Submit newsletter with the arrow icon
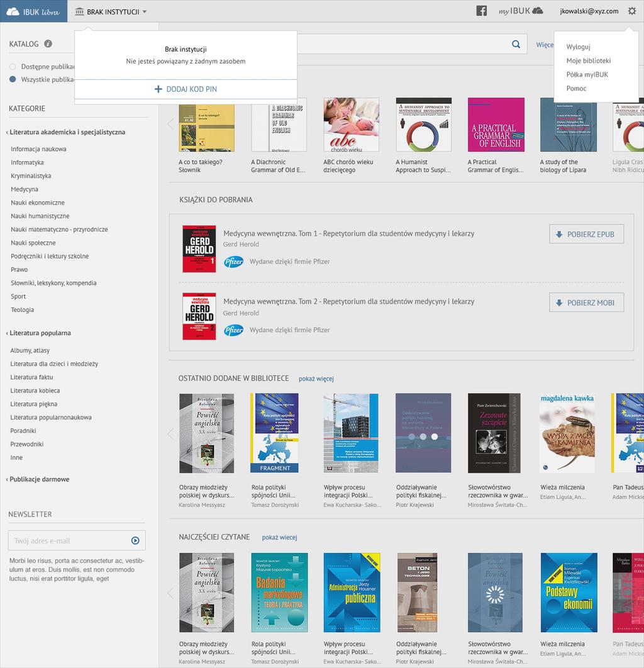Viewport: 644px width, 668px height. tap(135, 540)
